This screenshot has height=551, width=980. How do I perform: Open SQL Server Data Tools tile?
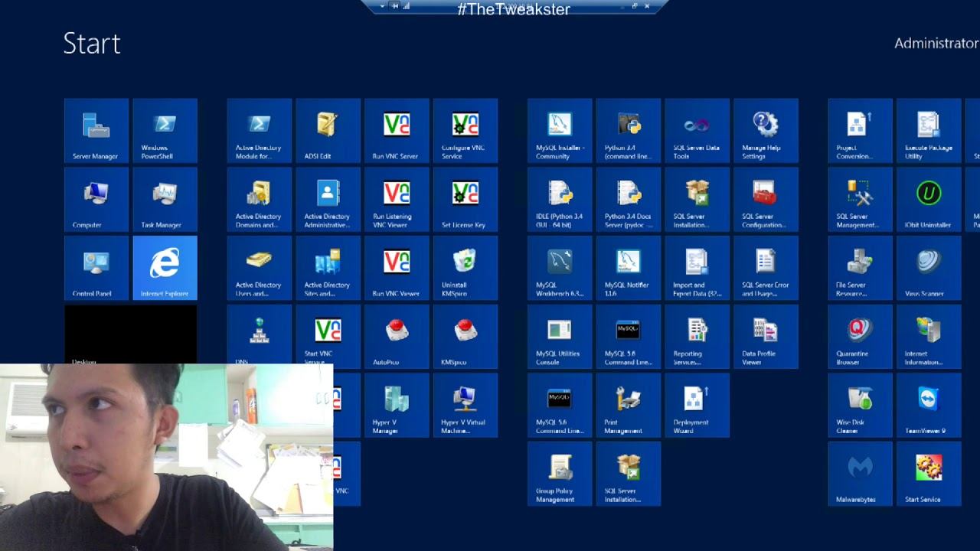[x=697, y=131]
